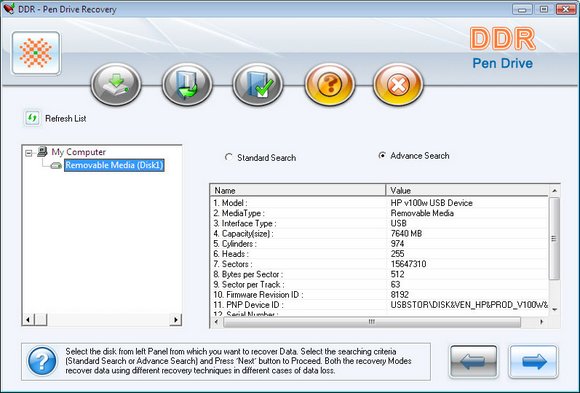Viewport: 580px width, 393px height.
Task: Collapse the My Computer tree node
Action: (x=28, y=152)
